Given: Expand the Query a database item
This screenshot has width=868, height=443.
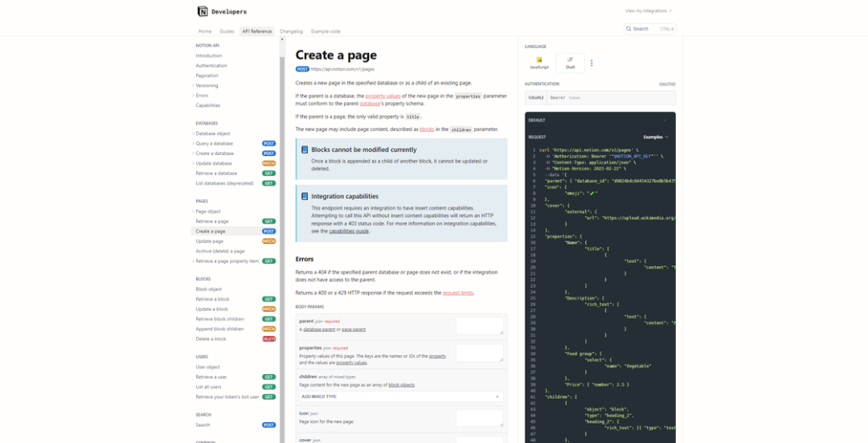Looking at the screenshot, I should (193, 143).
